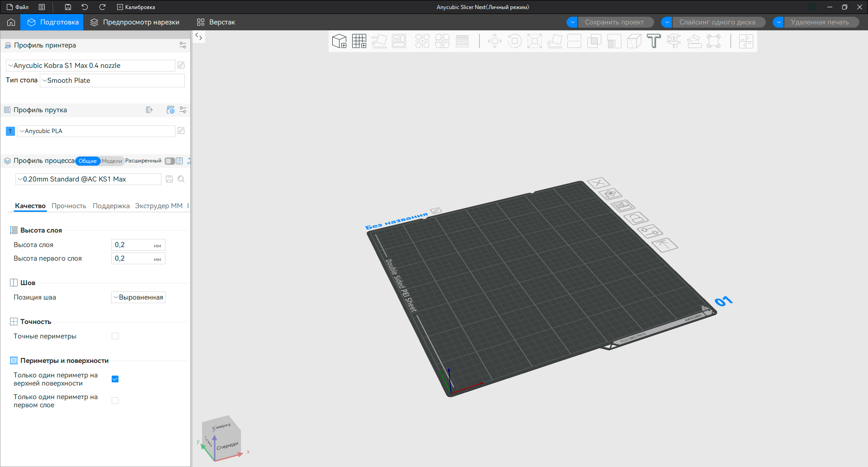Open the Anycubic PLA filament dropdown
This screenshot has width=868, height=467.
[96, 131]
